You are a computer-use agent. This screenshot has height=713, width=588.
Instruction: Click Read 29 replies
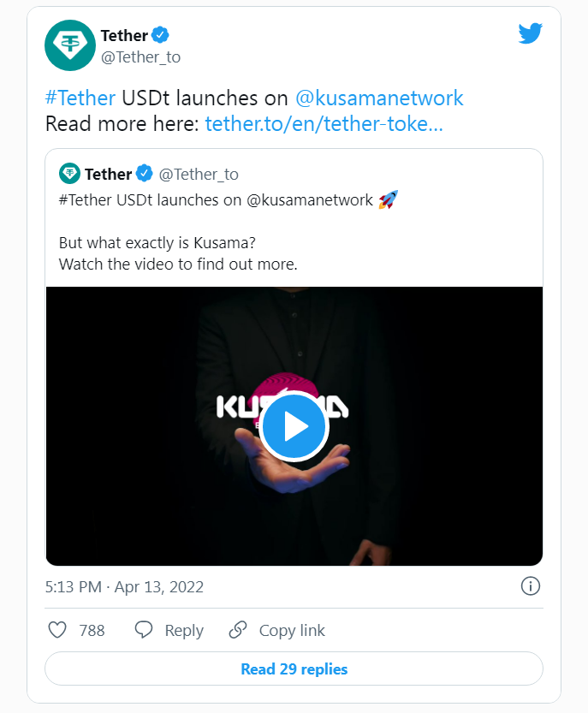(294, 668)
